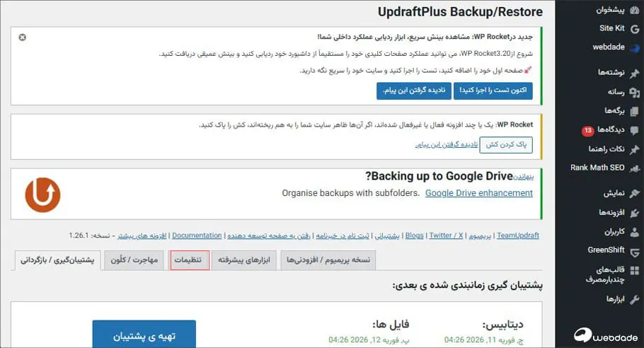Open the Rank Math SEO menu item

(x=597, y=168)
